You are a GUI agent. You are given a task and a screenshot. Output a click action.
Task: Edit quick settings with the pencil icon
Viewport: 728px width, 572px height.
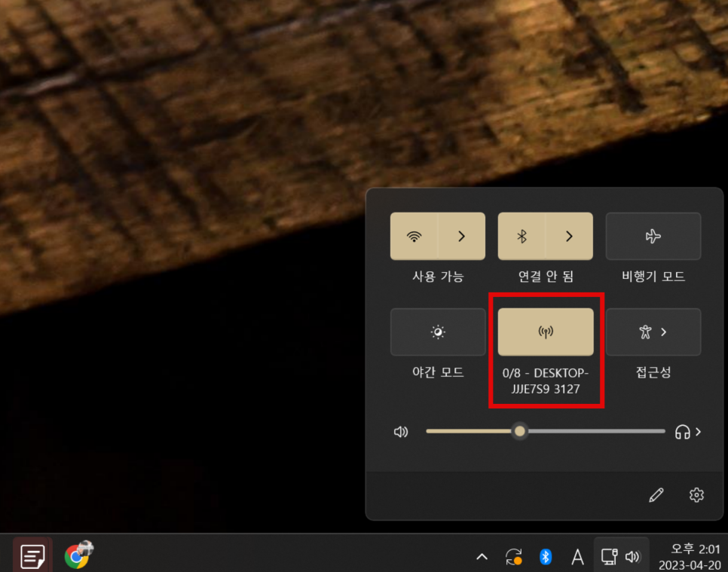click(x=656, y=495)
